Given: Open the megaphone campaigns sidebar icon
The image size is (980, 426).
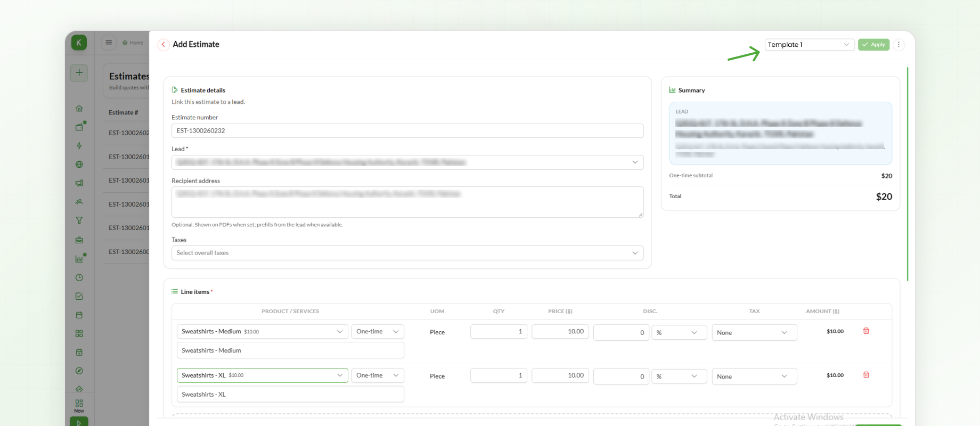Looking at the screenshot, I should (79, 183).
